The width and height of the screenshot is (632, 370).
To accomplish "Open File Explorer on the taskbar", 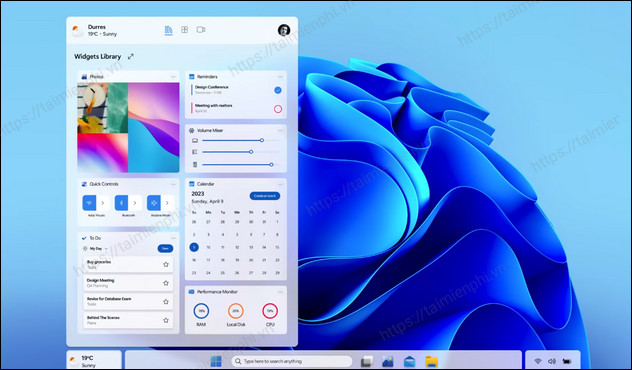I will pos(432,361).
